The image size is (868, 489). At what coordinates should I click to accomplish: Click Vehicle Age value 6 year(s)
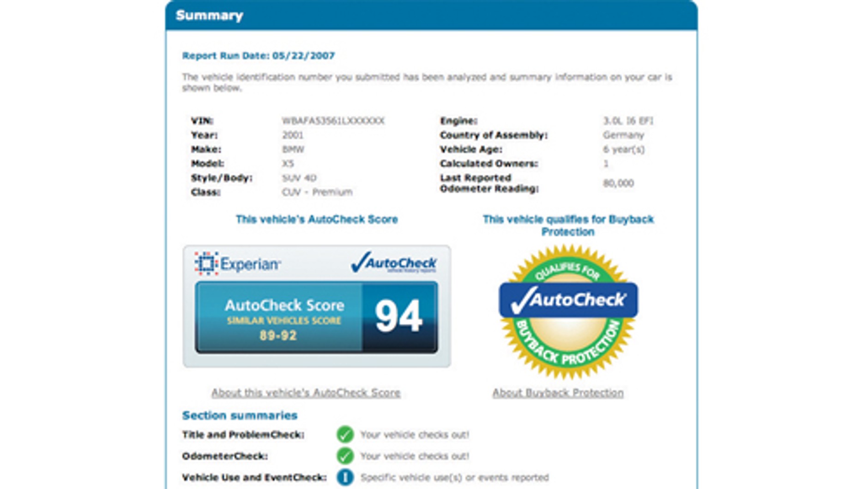(624, 149)
